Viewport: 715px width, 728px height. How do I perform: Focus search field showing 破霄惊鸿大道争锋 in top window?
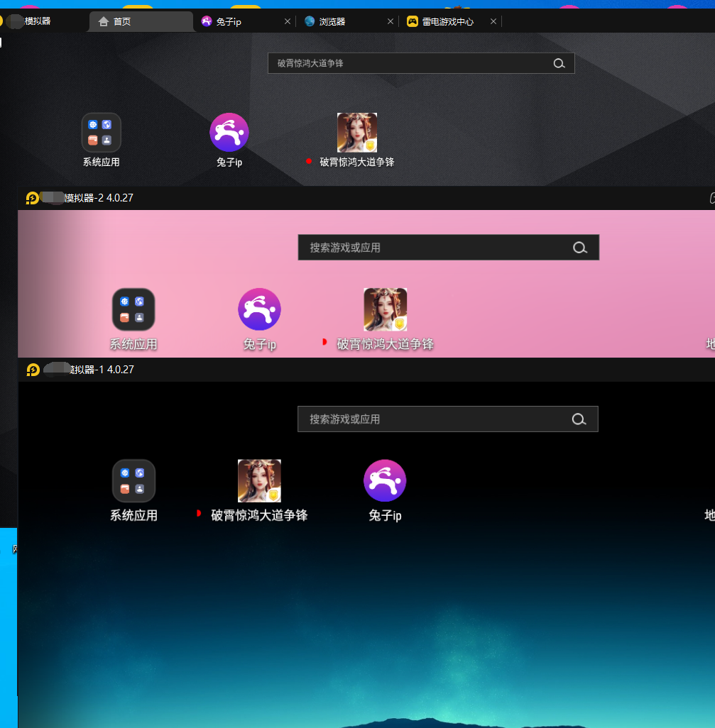pos(421,63)
